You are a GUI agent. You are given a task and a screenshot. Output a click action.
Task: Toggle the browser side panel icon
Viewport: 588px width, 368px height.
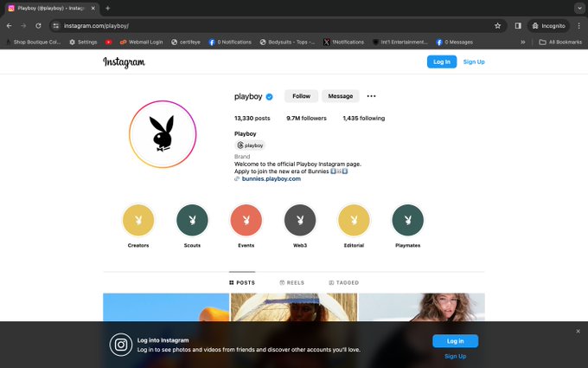click(x=518, y=26)
